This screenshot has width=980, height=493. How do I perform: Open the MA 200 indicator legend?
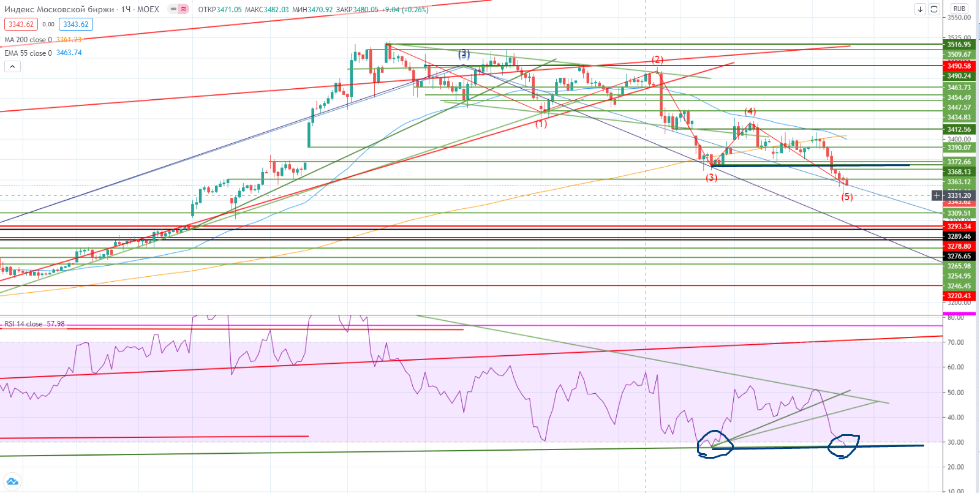pyautogui.click(x=28, y=40)
